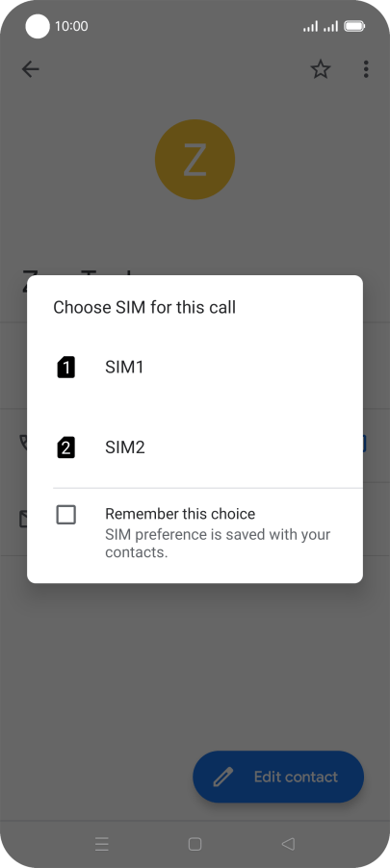Tap the Choose SIM for this call title
The image size is (390, 868).
(144, 307)
